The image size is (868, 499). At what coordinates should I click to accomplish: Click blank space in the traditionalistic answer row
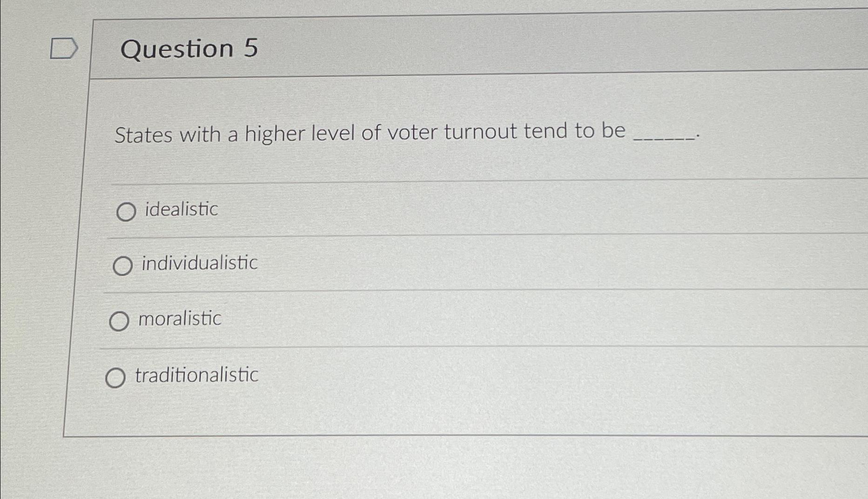[512, 374]
